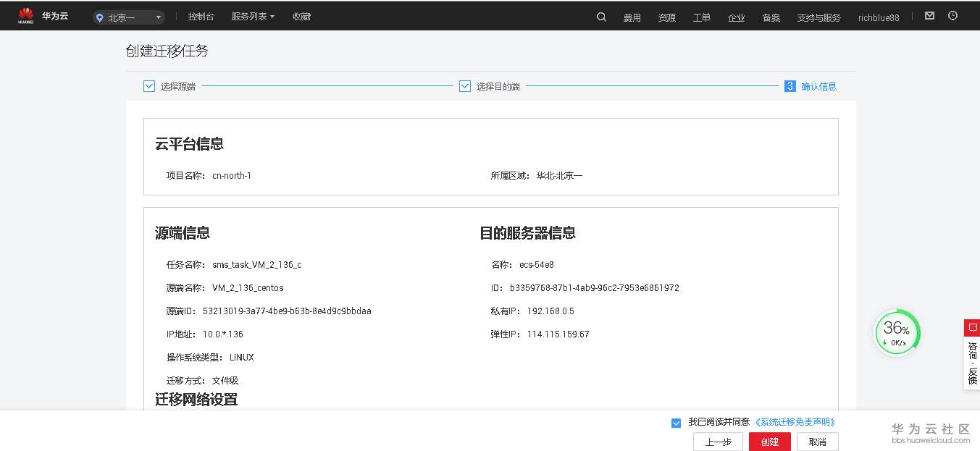Viewport: 980px width, 451px height.
Task: Open the 收藏 favorites menu
Action: [x=302, y=17]
